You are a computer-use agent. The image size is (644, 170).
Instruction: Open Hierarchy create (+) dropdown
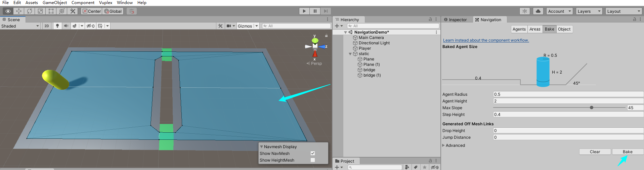click(339, 26)
